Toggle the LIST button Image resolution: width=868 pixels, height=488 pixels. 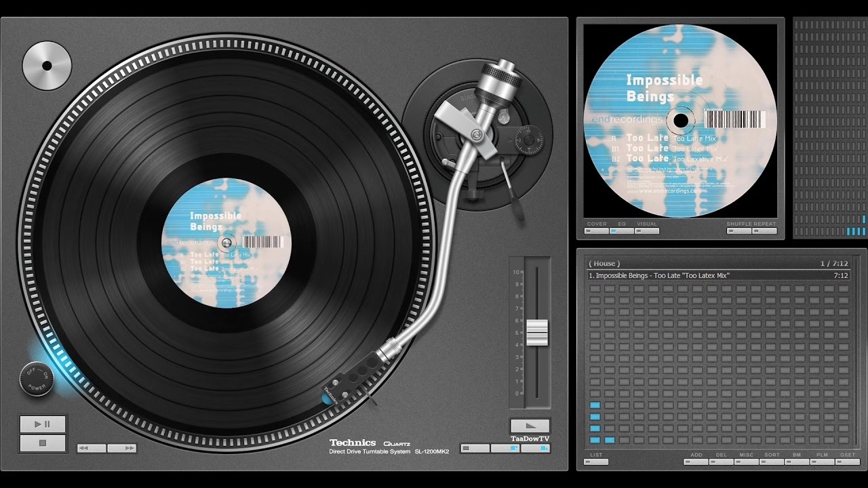(596, 462)
